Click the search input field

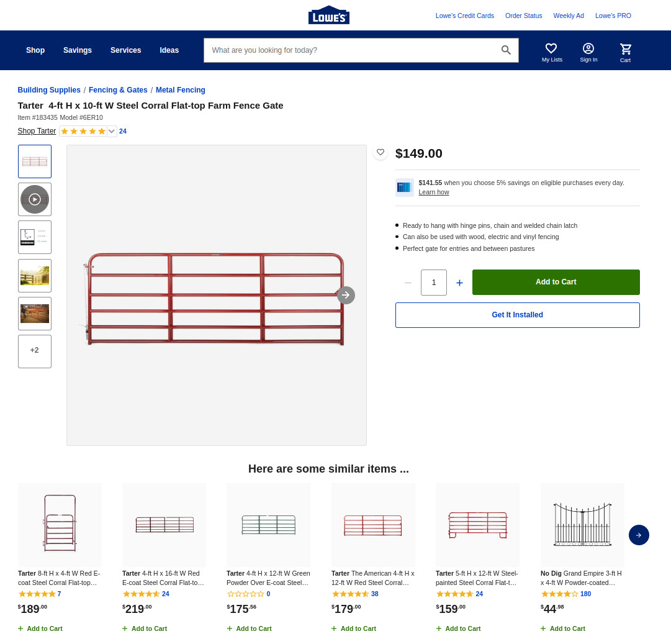[351, 50]
